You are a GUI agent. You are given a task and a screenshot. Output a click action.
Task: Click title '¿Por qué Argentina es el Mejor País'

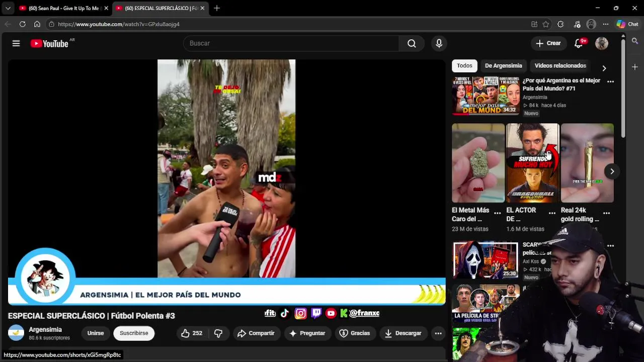tap(561, 84)
